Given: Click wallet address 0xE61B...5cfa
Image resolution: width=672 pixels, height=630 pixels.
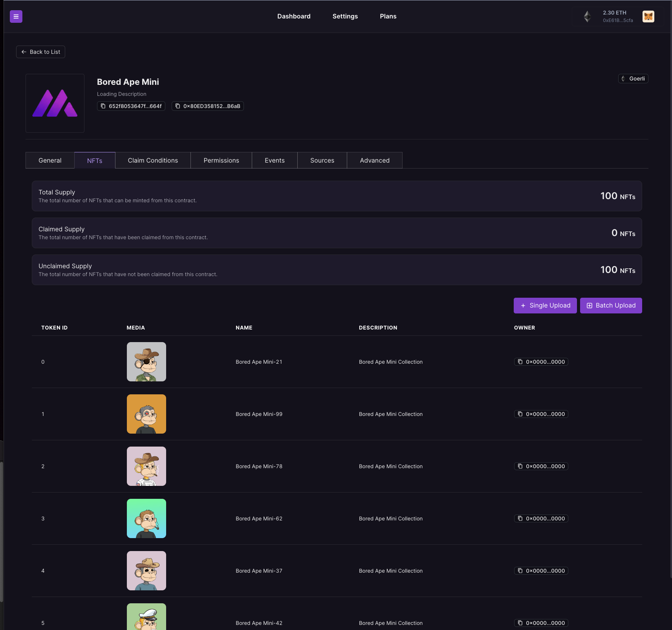Looking at the screenshot, I should [618, 20].
